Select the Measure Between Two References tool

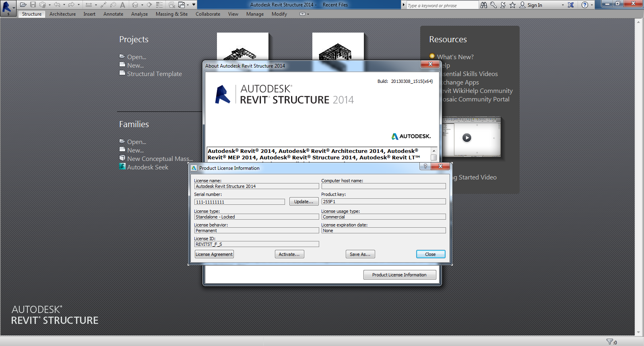tap(89, 5)
